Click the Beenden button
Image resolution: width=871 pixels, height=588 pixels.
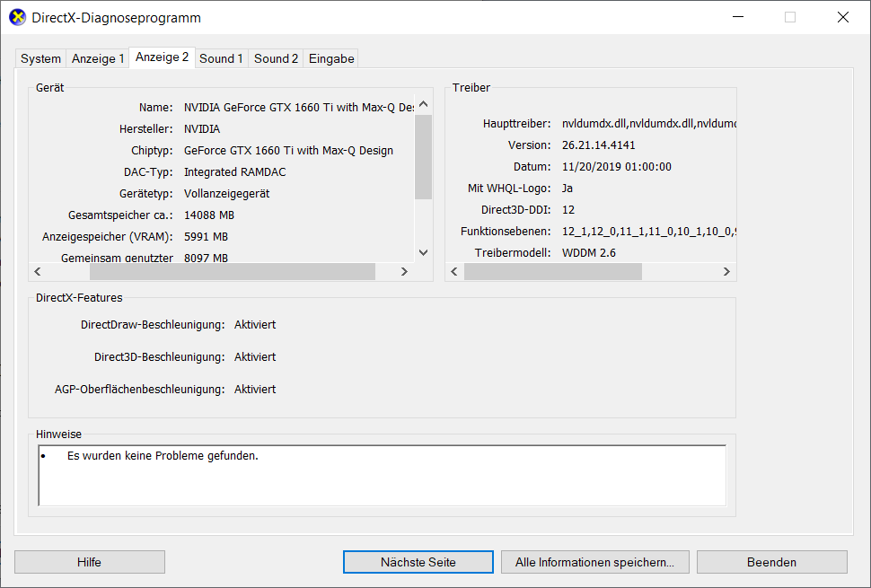pos(771,562)
